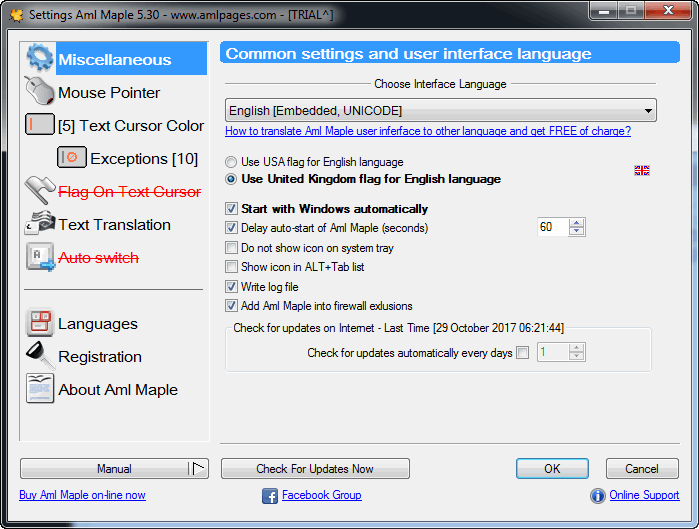Switch to Text Translation section
Image resolution: width=699 pixels, height=529 pixels.
[x=114, y=225]
